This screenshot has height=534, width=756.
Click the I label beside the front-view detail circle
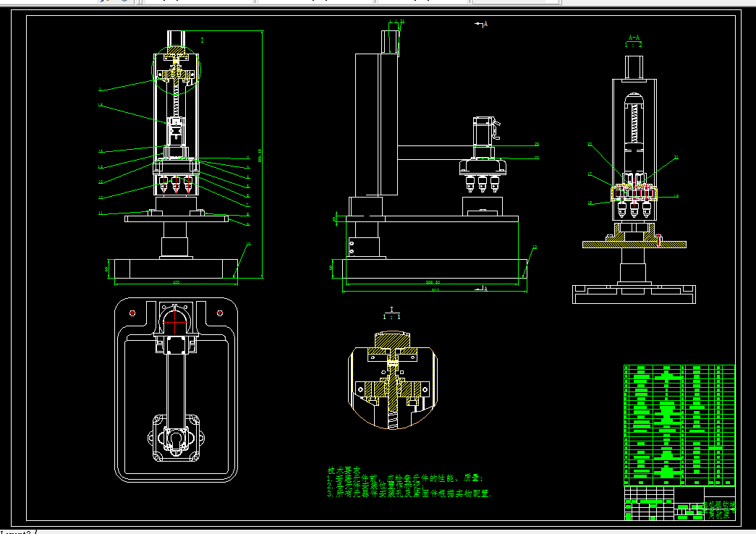[x=202, y=41]
